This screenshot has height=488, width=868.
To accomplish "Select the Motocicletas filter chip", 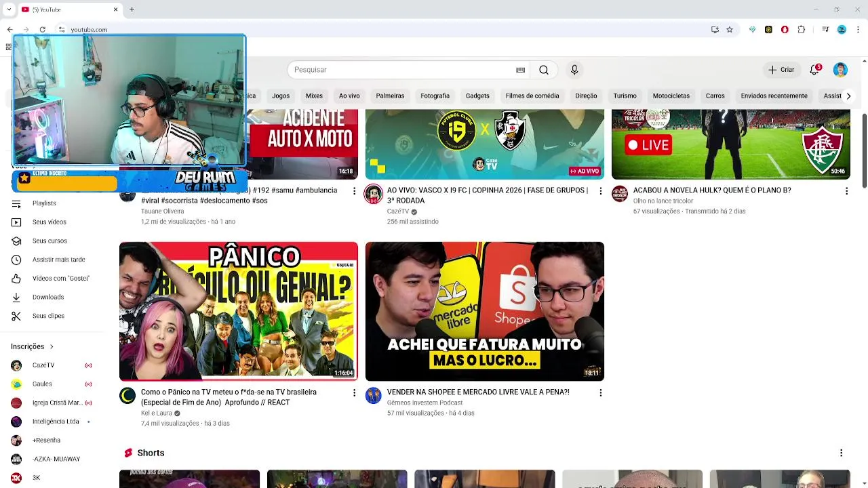I will point(671,96).
